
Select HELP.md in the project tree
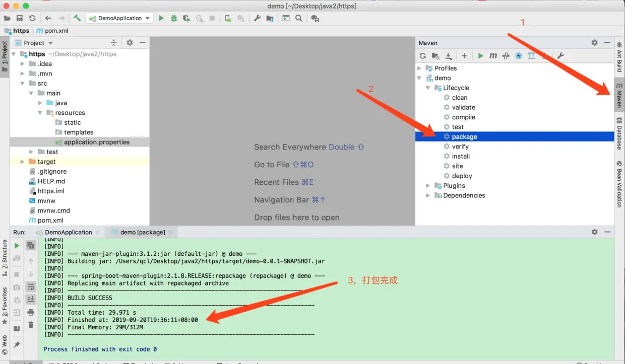(51, 181)
